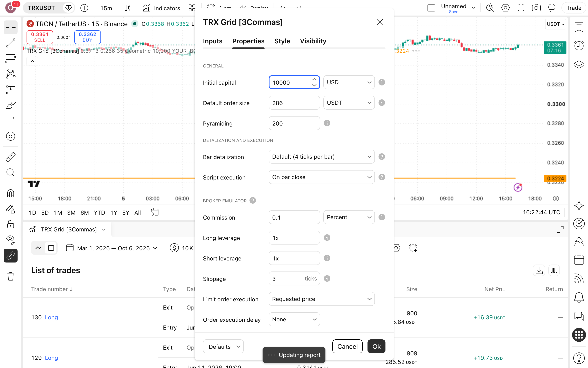The height and width of the screenshot is (368, 588).
Task: Open the Defaults menu button
Action: pyautogui.click(x=223, y=346)
